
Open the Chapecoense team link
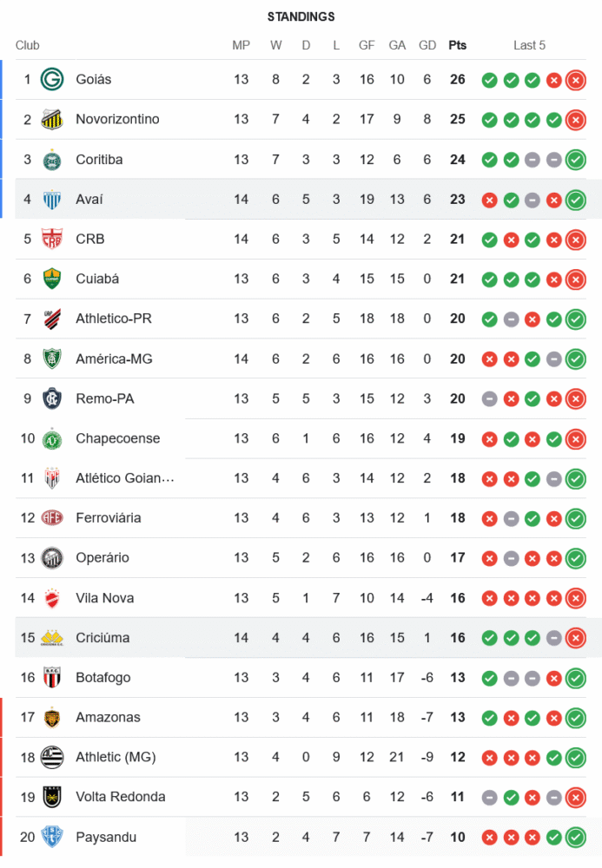[118, 438]
